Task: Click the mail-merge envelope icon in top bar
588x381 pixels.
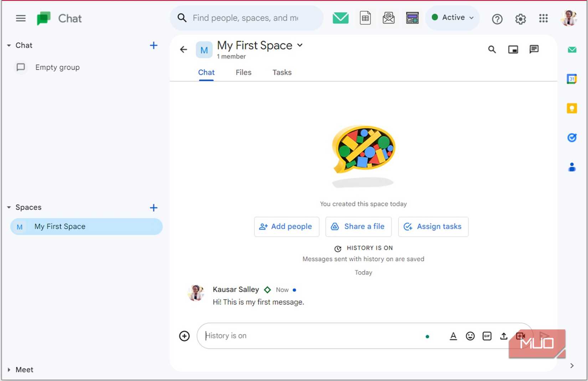Action: [x=388, y=18]
